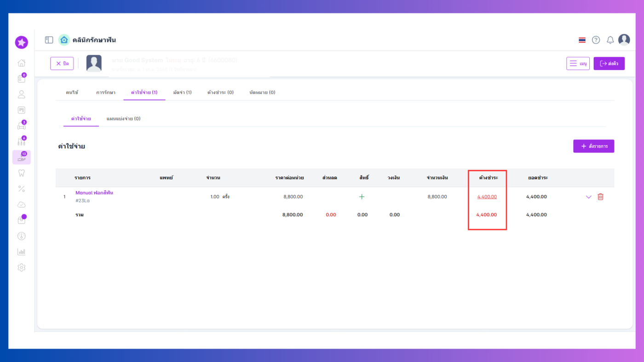The image size is (644, 362).
Task: Switch to the แผนแบ่งจ่าย (0) sub-tab
Action: click(x=123, y=119)
